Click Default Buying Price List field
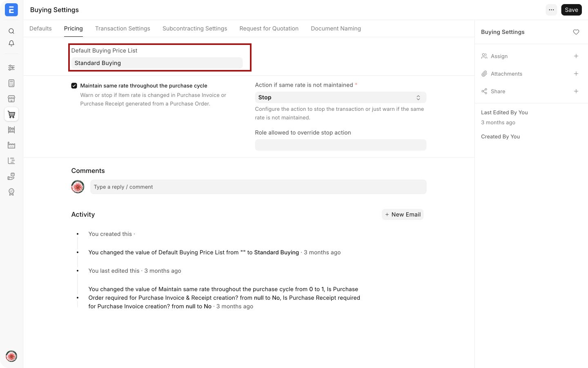 coord(157,63)
